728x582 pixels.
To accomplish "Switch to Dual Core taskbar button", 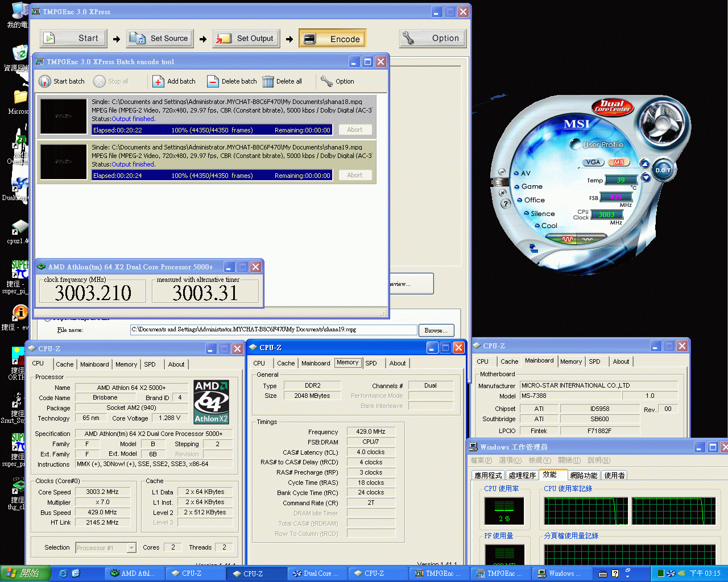I will 317,573.
